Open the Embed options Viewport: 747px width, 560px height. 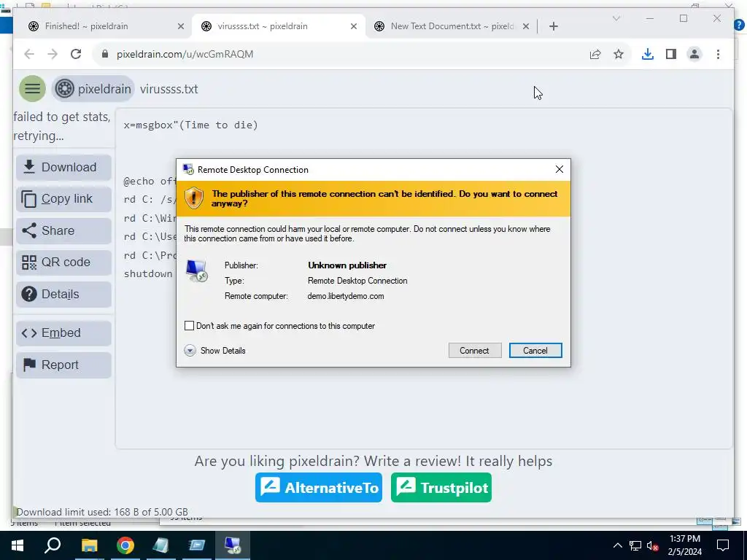click(64, 332)
